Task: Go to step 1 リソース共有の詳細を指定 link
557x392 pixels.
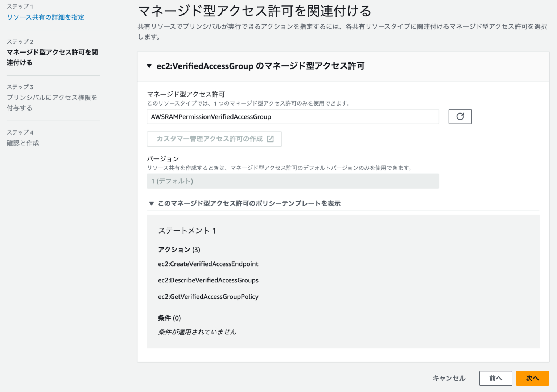Action: pyautogui.click(x=45, y=17)
